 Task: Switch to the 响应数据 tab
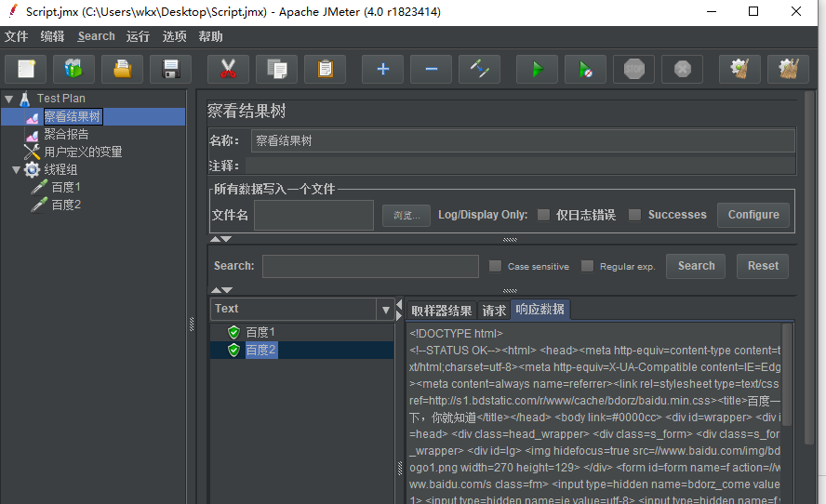coord(540,309)
